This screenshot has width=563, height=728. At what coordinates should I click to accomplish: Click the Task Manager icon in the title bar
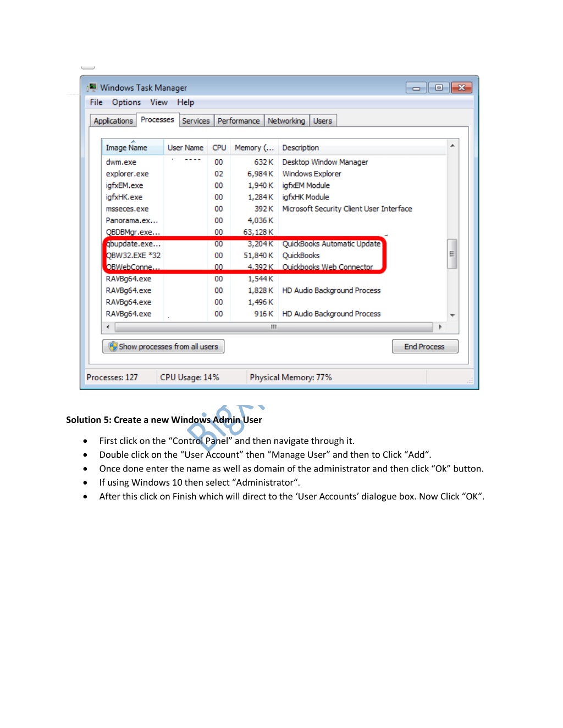(92, 87)
